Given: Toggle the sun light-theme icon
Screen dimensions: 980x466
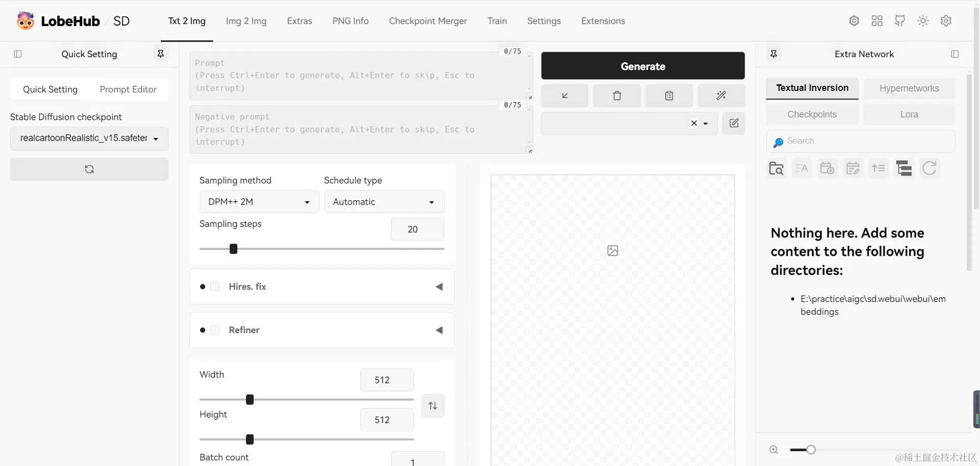Looking at the screenshot, I should [x=923, y=21].
